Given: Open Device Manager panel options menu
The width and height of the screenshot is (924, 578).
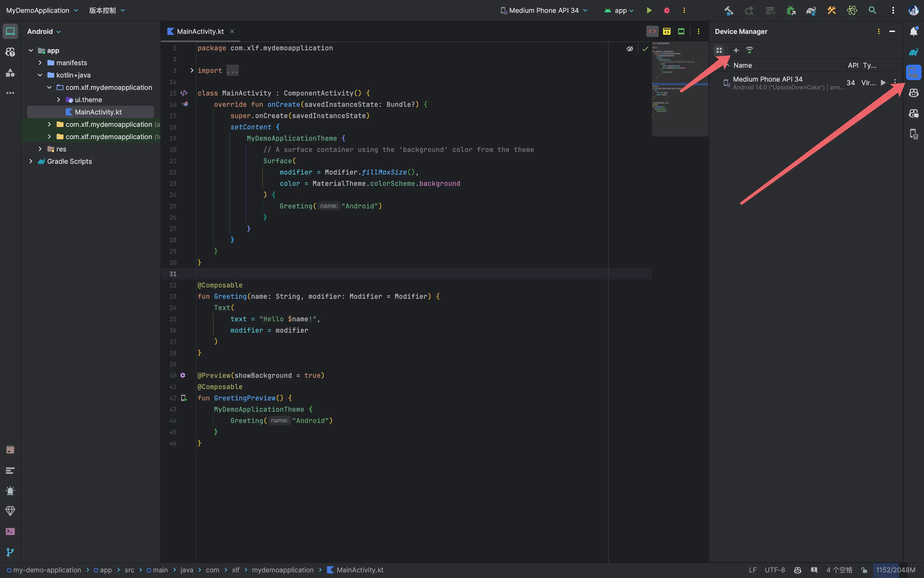Looking at the screenshot, I should tap(879, 31).
